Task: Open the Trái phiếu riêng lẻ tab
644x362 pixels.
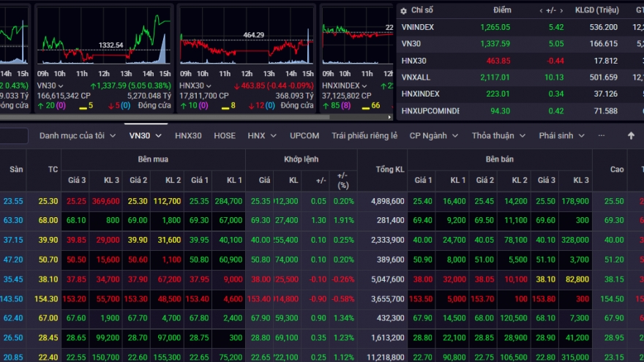Action: click(x=364, y=135)
